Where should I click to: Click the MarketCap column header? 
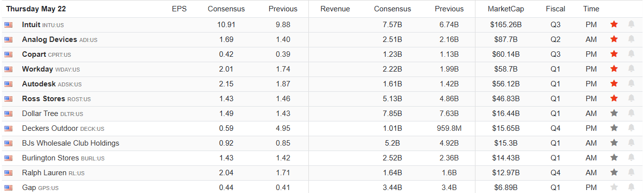point(506,9)
